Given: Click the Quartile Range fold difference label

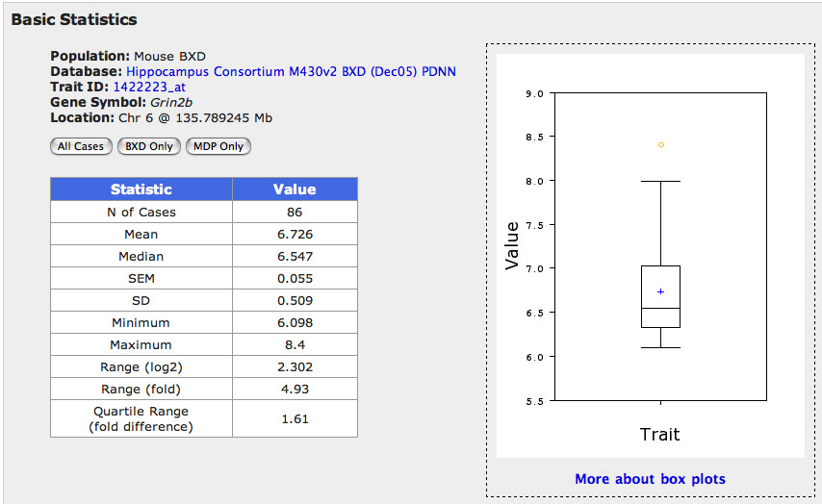Looking at the screenshot, I should (x=141, y=418).
